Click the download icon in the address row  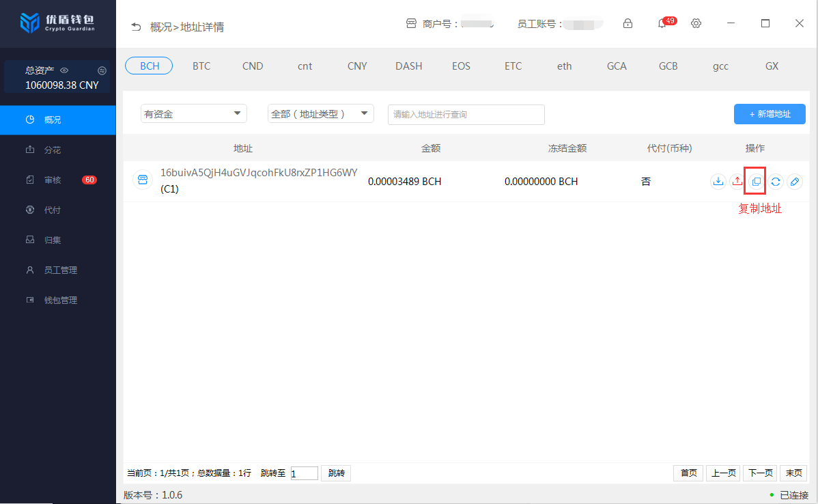pyautogui.click(x=718, y=182)
